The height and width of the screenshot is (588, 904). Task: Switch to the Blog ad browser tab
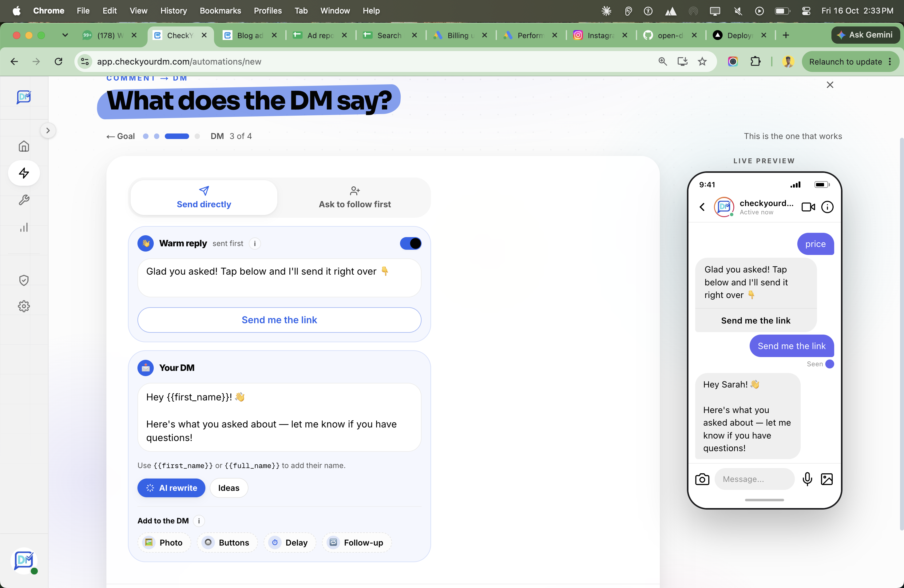tap(250, 35)
